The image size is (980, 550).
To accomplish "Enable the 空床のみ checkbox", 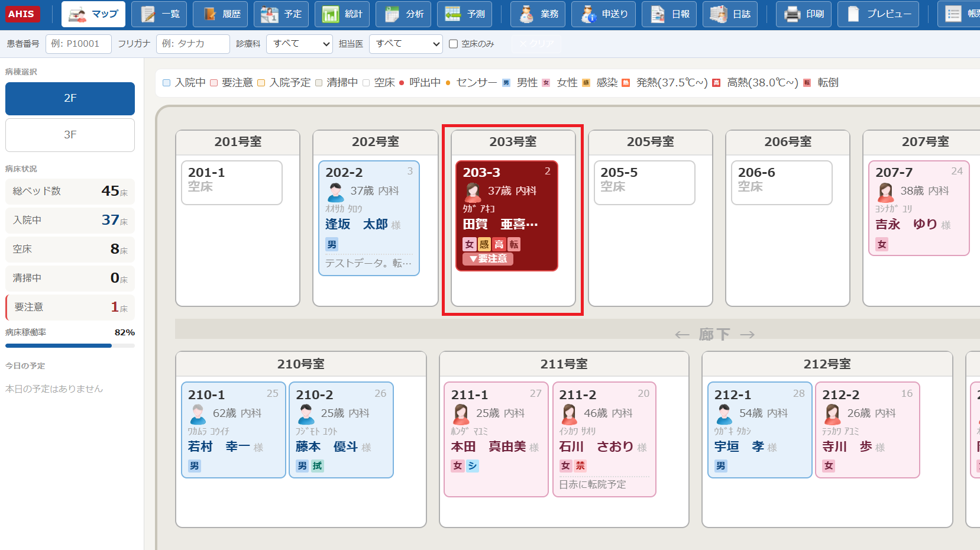I will point(453,44).
